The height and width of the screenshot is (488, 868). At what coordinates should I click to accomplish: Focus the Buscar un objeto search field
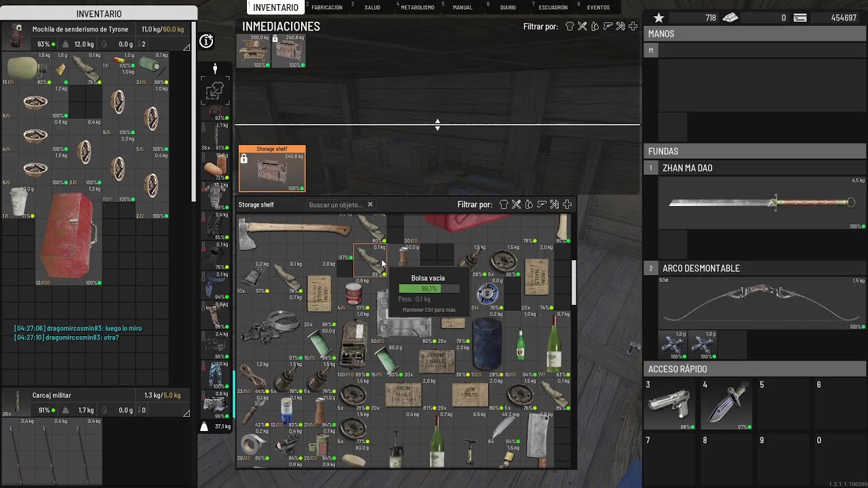[336, 205]
